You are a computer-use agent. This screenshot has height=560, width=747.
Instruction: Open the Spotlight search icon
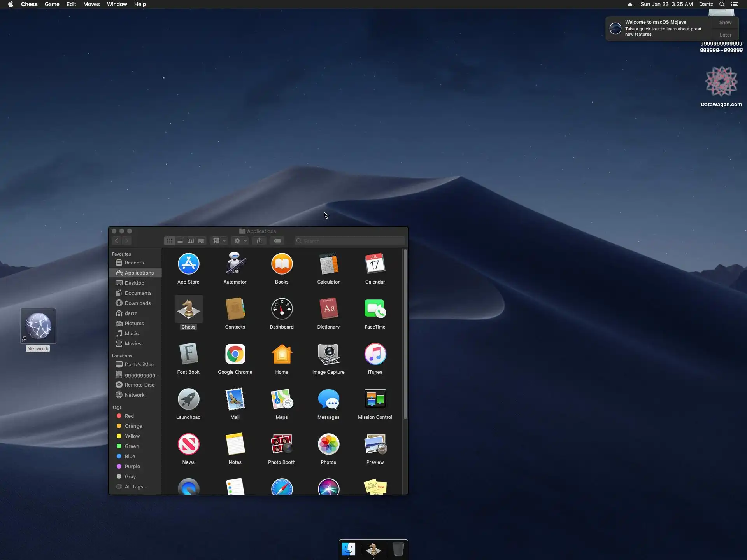point(722,4)
